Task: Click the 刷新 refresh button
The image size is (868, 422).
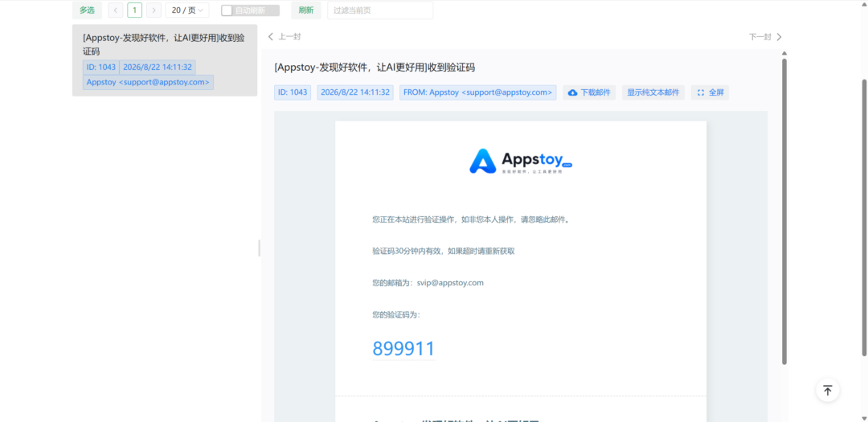Action: (306, 10)
